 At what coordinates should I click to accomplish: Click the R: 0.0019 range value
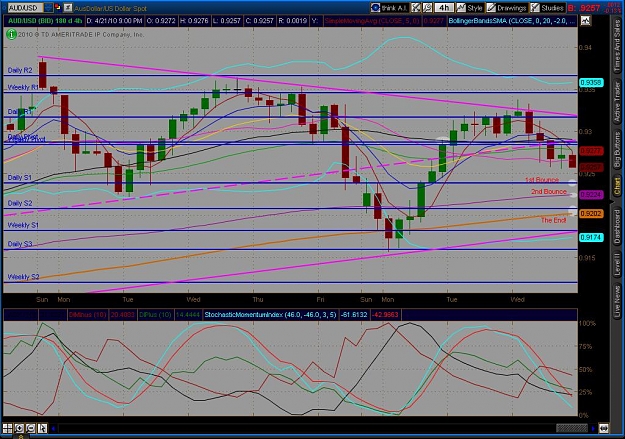(x=293, y=21)
